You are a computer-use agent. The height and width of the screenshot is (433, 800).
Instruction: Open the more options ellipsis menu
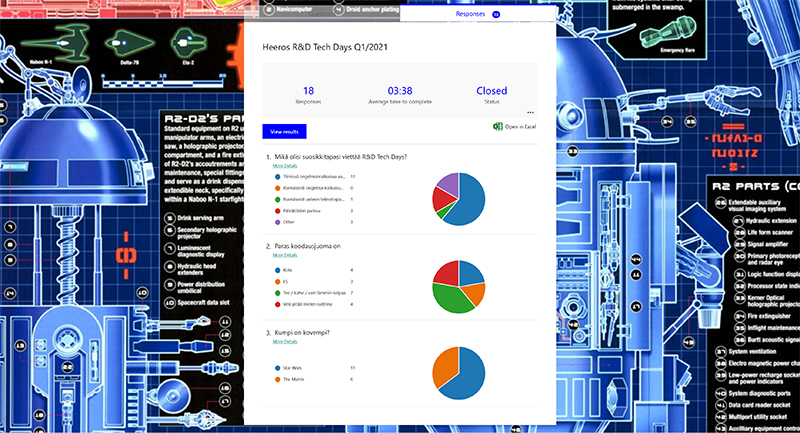tap(530, 112)
